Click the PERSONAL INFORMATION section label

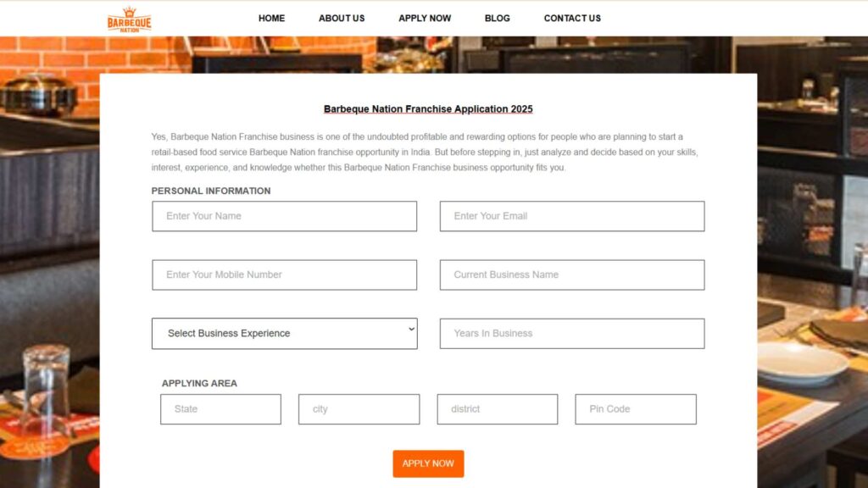[x=211, y=191]
